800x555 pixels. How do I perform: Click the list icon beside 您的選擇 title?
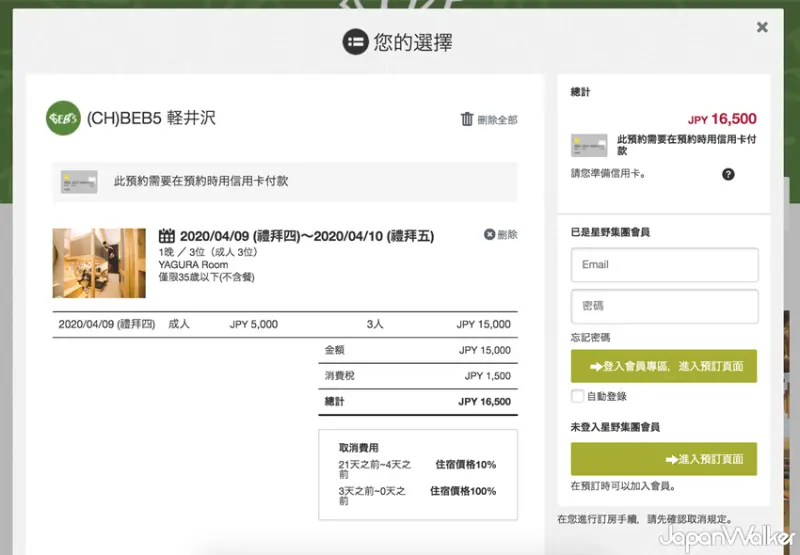(355, 42)
